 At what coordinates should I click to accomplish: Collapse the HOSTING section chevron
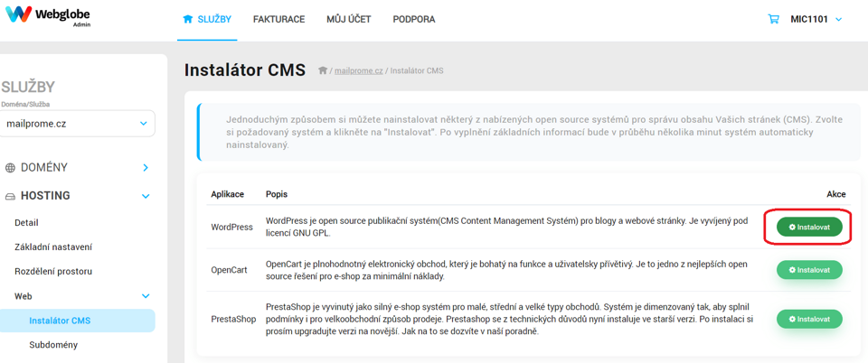[146, 196]
